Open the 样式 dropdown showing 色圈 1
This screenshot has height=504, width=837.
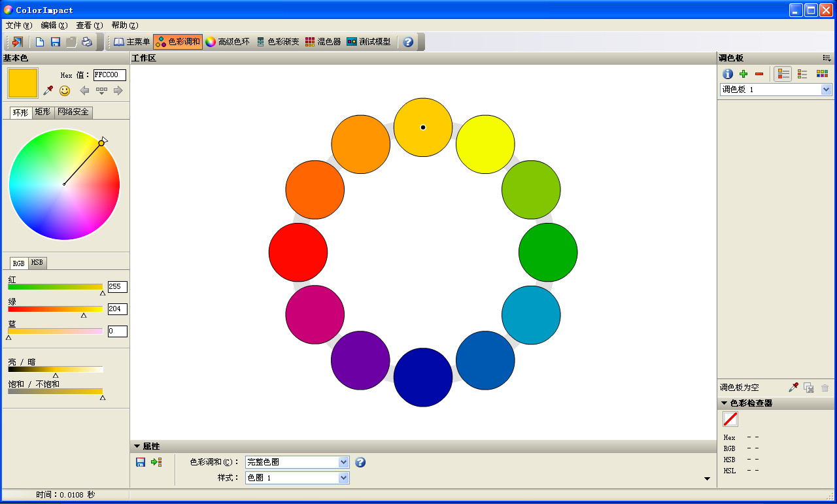298,478
